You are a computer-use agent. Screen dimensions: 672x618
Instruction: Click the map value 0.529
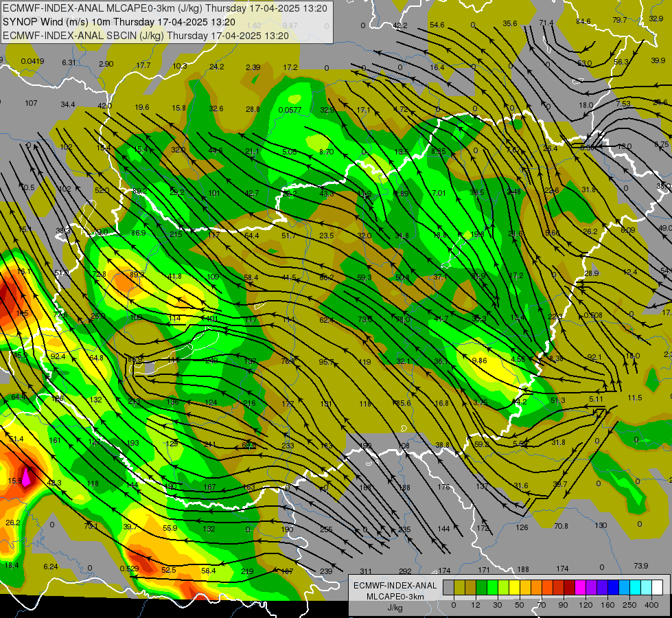pyautogui.click(x=129, y=569)
